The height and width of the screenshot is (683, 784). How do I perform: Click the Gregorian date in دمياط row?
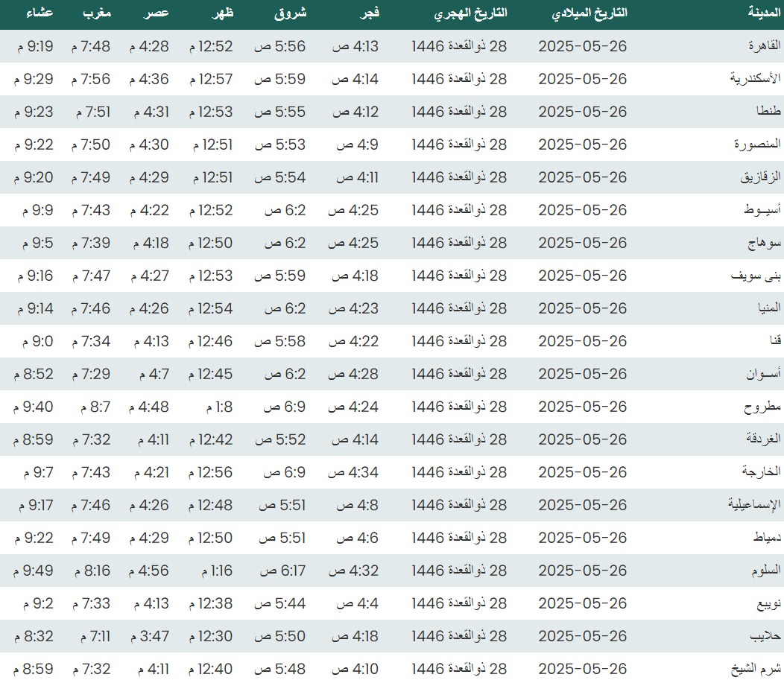[583, 538]
